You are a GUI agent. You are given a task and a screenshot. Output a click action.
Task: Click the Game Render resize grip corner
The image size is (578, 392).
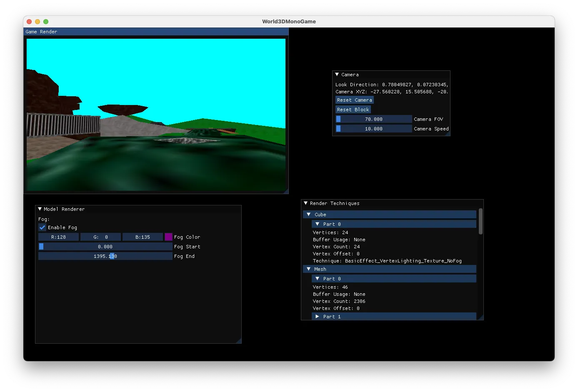coord(286,191)
